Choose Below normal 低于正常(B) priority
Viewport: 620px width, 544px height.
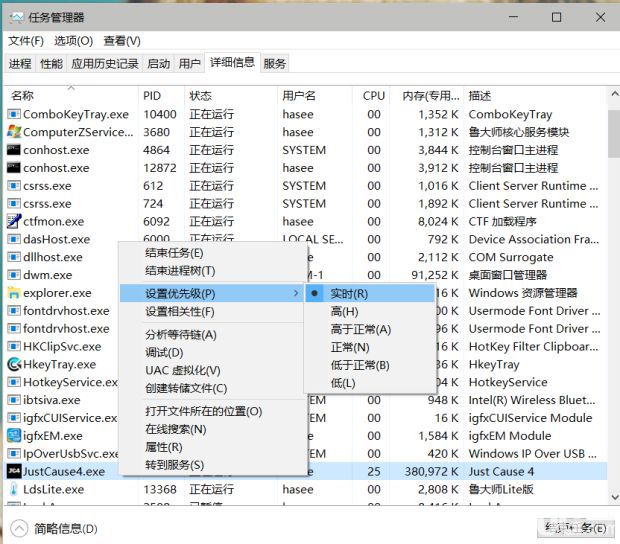point(370,365)
